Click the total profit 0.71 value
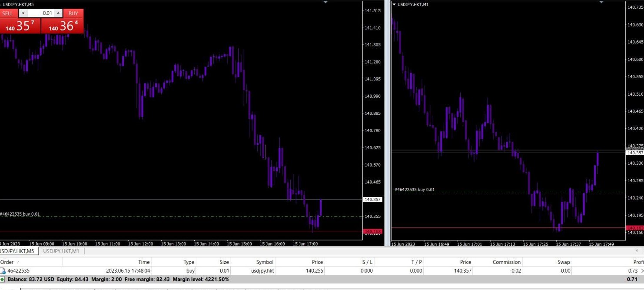644x290 pixels. (632, 279)
